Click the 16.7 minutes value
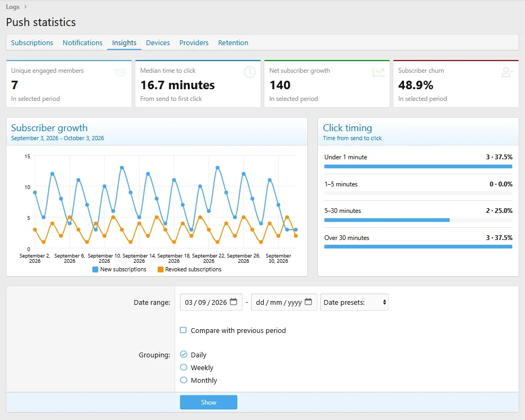Screen dimensions: 525x420 tap(177, 85)
